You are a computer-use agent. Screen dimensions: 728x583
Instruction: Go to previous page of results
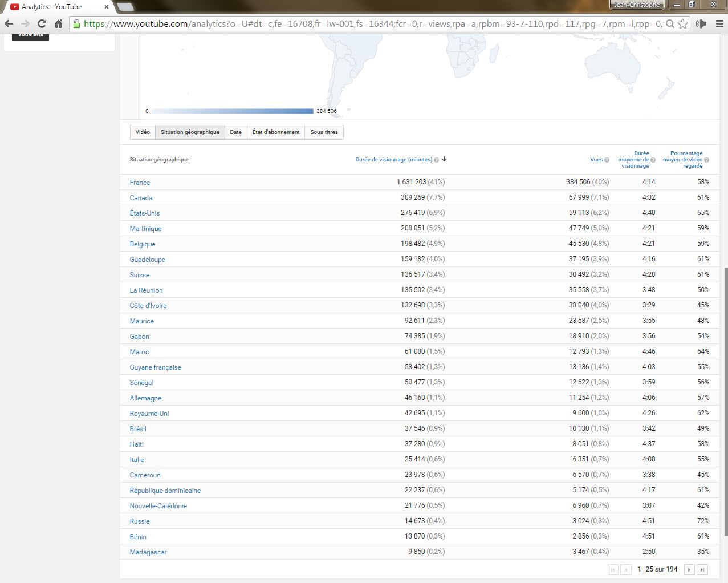(x=625, y=569)
